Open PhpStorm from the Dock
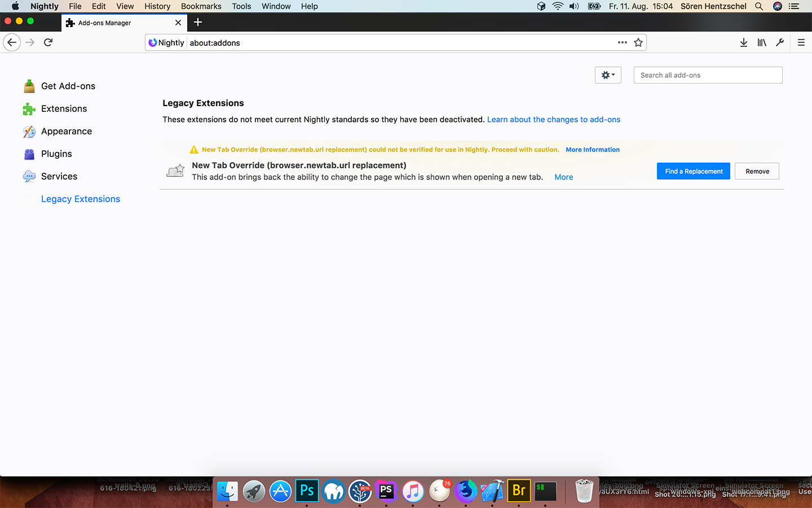This screenshot has height=508, width=812. [x=386, y=491]
